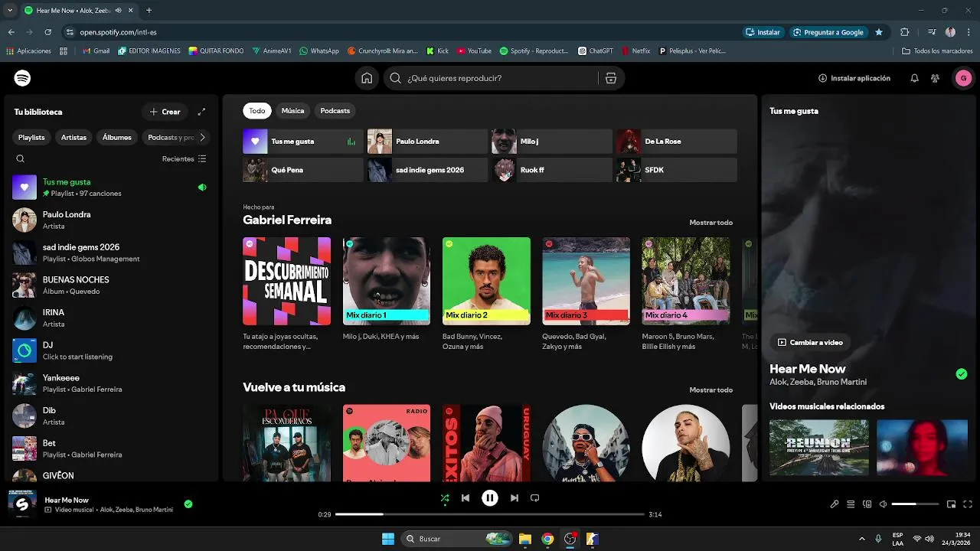Skip to previous track

coord(465,498)
